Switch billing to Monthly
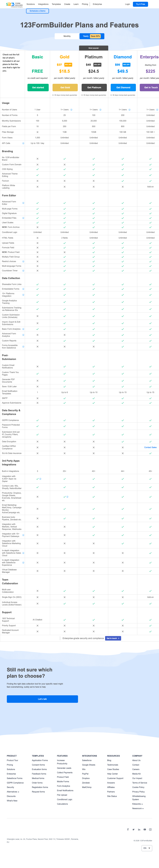This screenshot has height=868, width=159. tap(67, 36)
